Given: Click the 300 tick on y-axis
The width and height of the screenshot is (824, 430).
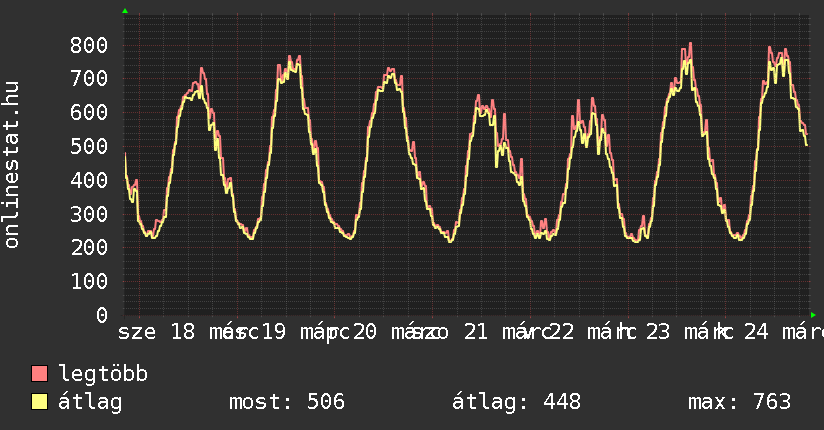Looking at the screenshot, I should coord(89,214).
